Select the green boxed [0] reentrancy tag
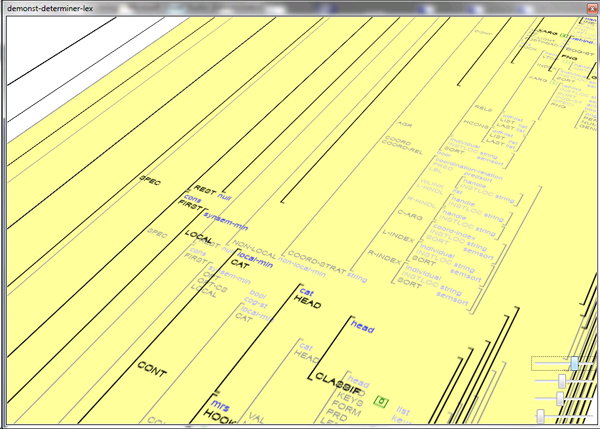Viewport: 600px width, 429px height. (x=381, y=401)
